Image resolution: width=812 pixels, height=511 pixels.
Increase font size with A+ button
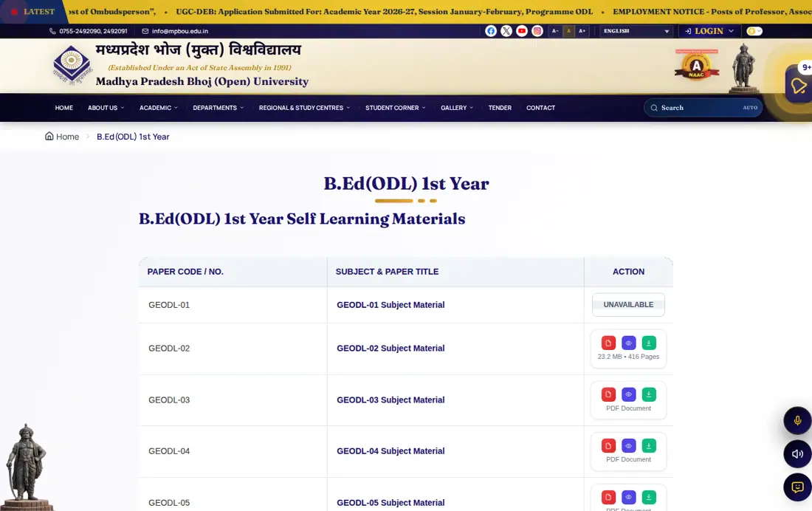582,31
